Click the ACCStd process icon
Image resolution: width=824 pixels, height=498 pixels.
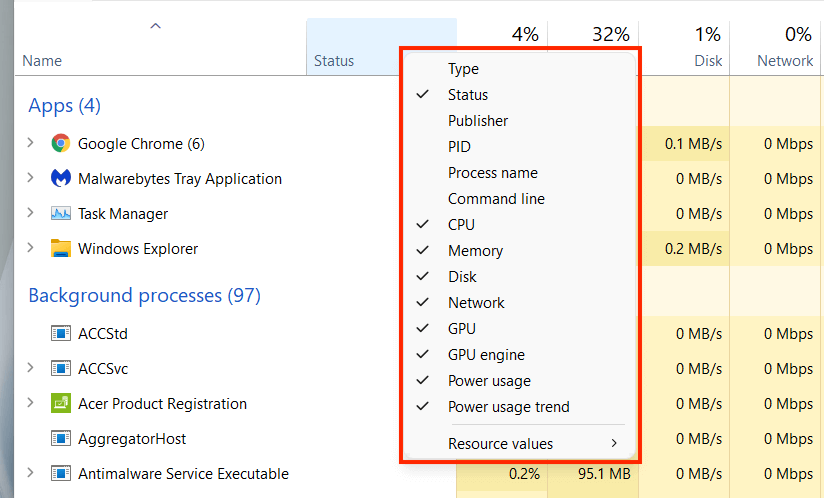(61, 333)
